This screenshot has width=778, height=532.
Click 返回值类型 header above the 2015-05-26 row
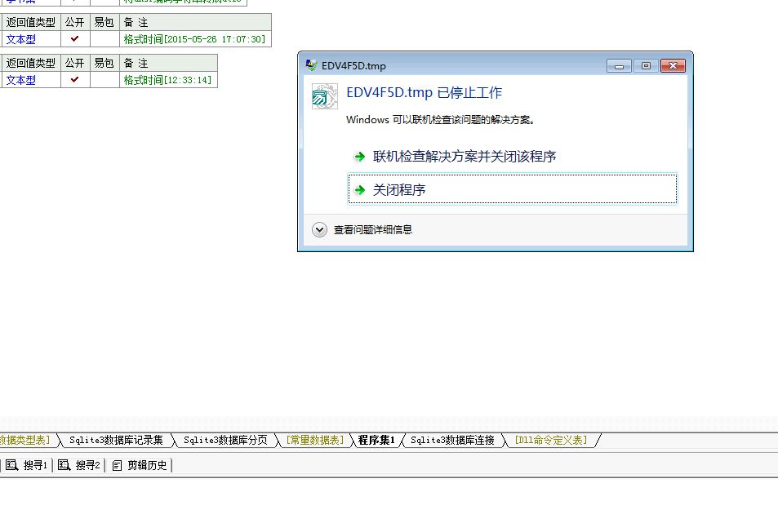[31, 22]
